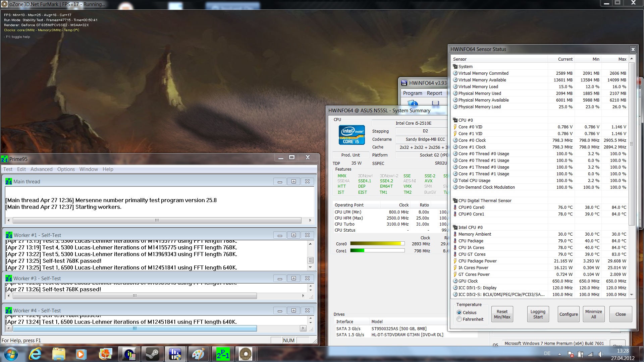Screen dimensions: 644x362
Task: Click the volume speaker tray icon
Action: pyautogui.click(x=600, y=354)
